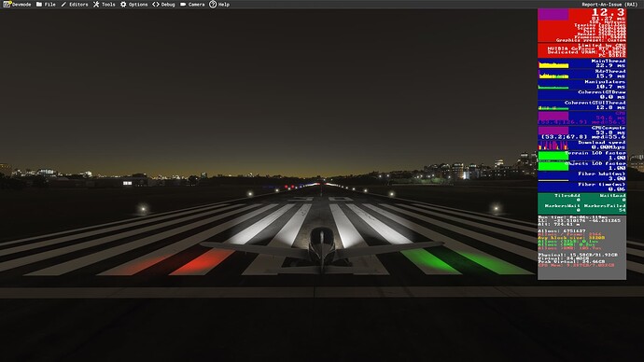Click the Physical 15.58GB/31.92GB memory line

point(578,255)
